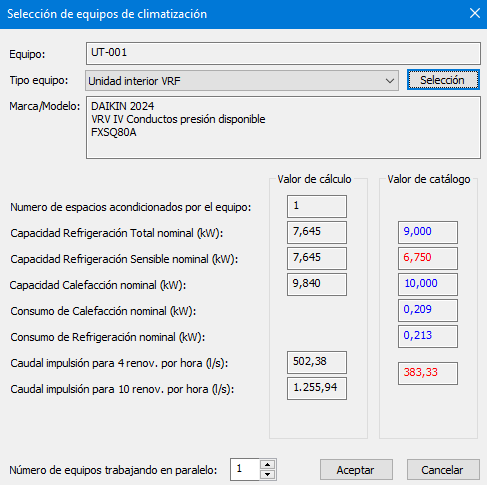The height and width of the screenshot is (485, 487).
Task: Select catalog heating capacity 10,000 field
Action: coord(428,284)
